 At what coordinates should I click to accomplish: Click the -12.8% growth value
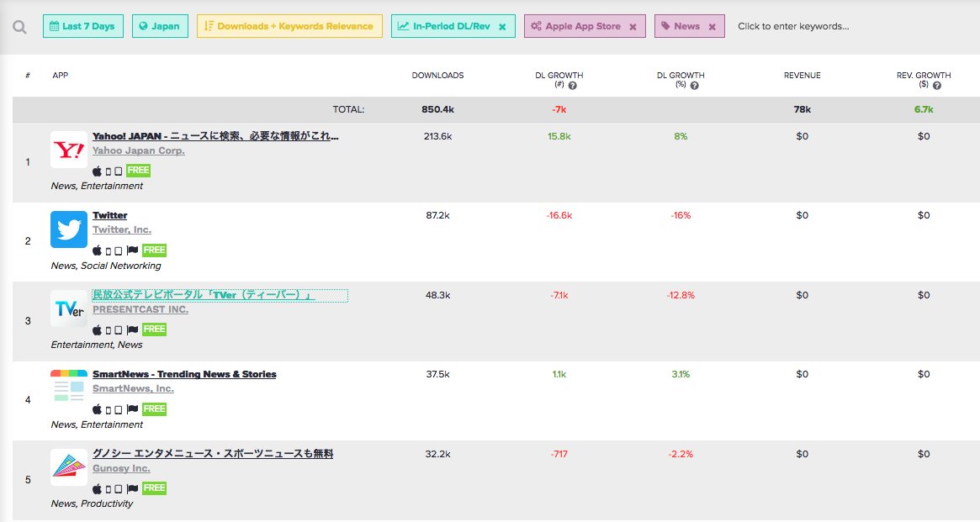[681, 295]
